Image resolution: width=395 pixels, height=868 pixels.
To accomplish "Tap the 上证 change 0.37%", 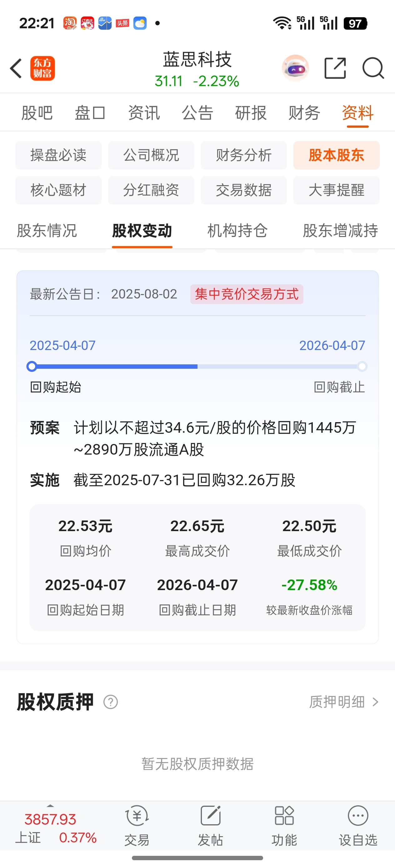I will (78, 838).
